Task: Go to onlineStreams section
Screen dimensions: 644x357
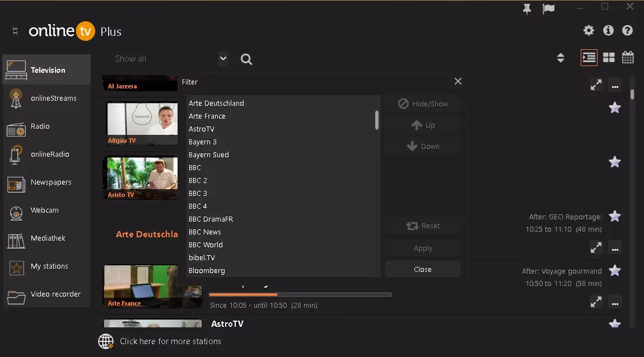Action: [47, 98]
